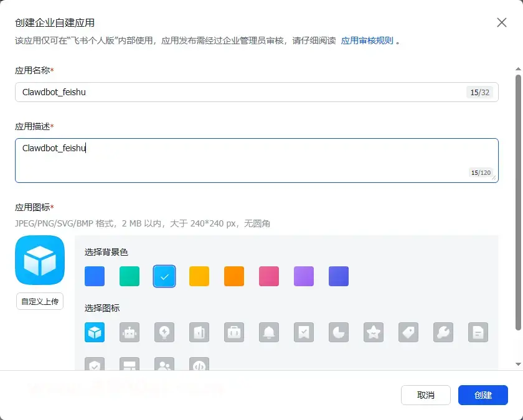Choose the pie chart icon
The width and height of the screenshot is (523, 420).
(339, 332)
